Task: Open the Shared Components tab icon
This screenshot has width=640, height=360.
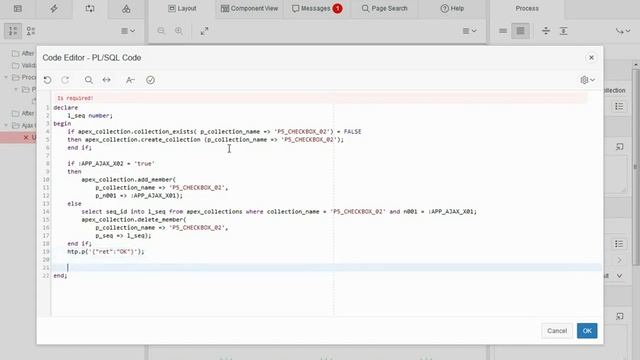Action: click(126, 9)
